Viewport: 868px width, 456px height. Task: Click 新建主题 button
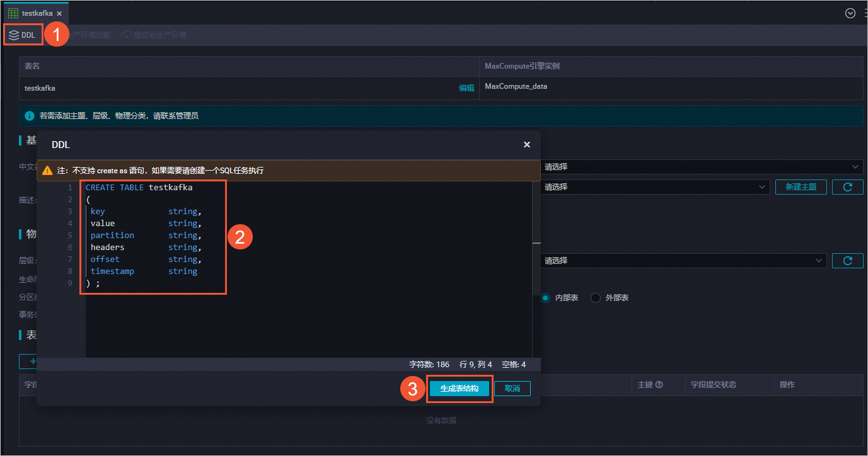point(801,187)
